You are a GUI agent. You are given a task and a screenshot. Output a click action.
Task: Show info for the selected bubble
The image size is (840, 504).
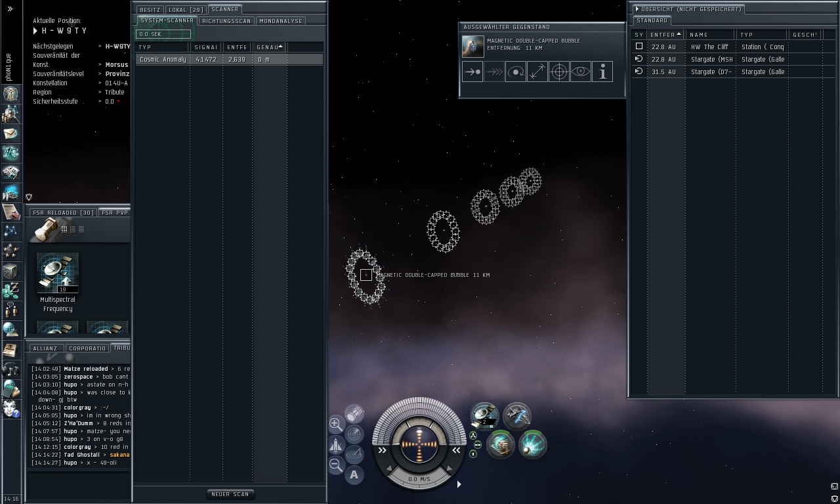click(602, 72)
